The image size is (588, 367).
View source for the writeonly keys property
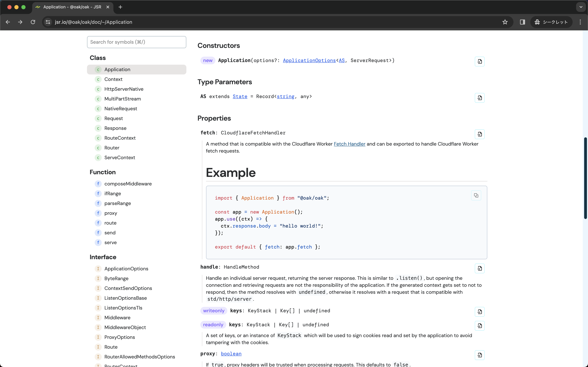coord(480,312)
